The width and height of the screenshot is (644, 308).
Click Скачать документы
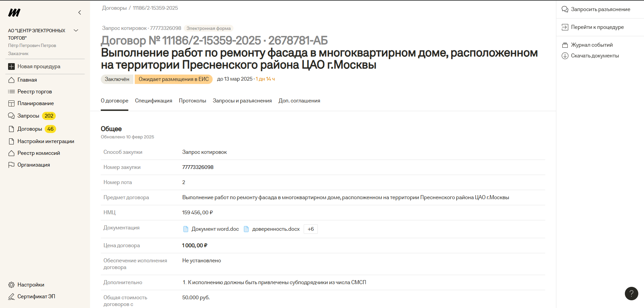click(x=595, y=56)
